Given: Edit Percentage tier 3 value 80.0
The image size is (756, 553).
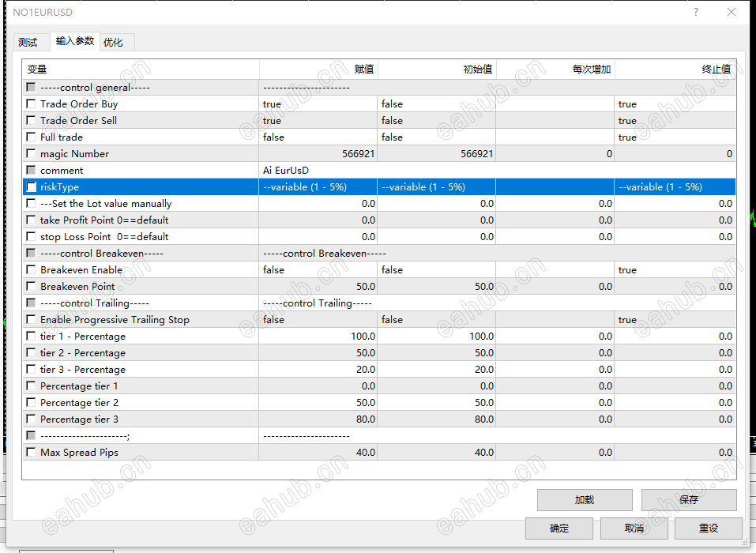Looking at the screenshot, I should click(x=318, y=419).
